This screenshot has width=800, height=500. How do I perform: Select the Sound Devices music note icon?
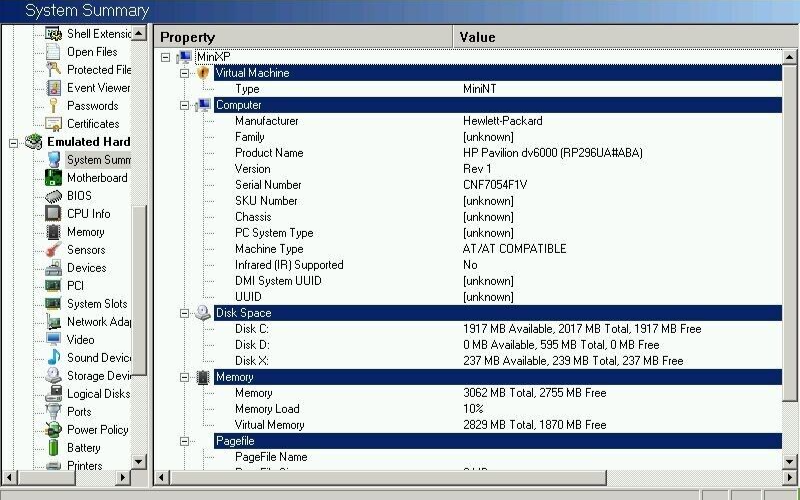click(x=53, y=358)
